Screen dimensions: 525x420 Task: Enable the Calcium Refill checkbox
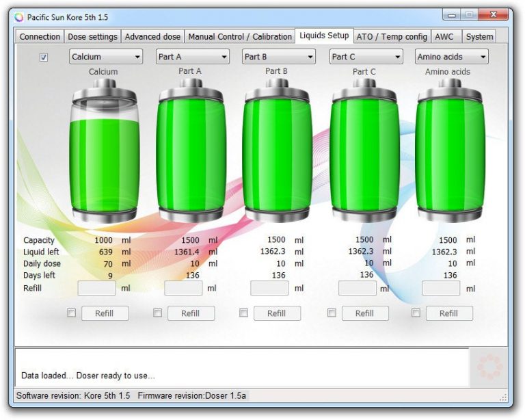72,313
